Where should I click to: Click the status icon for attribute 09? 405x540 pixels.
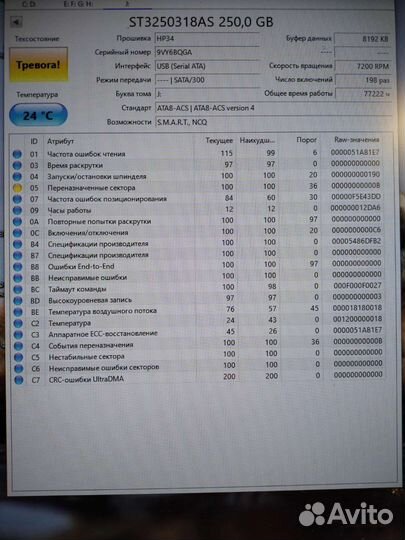click(x=17, y=210)
